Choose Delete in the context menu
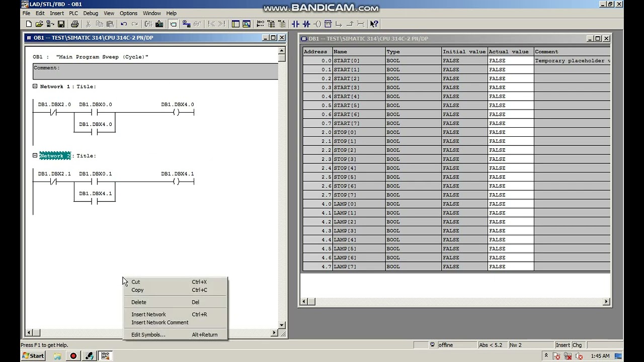This screenshot has width=644, height=362. coord(175,302)
